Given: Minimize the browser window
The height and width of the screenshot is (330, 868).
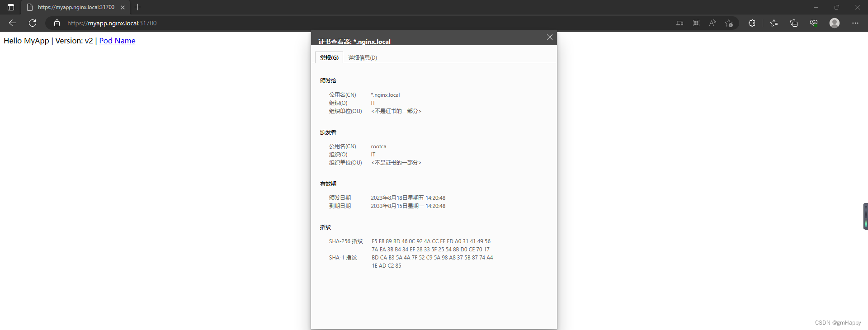Looking at the screenshot, I should tap(816, 7).
